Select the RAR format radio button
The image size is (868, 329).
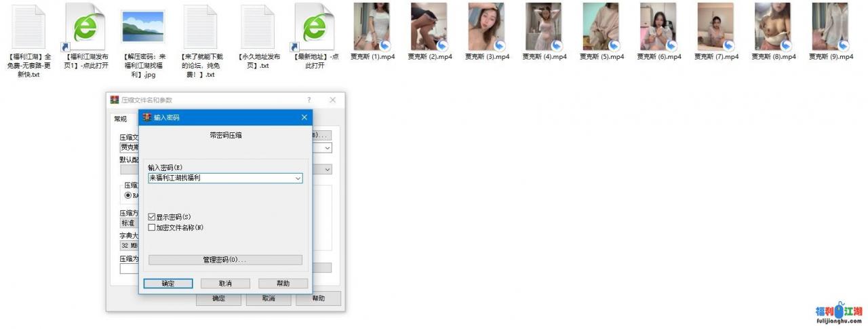pos(127,195)
